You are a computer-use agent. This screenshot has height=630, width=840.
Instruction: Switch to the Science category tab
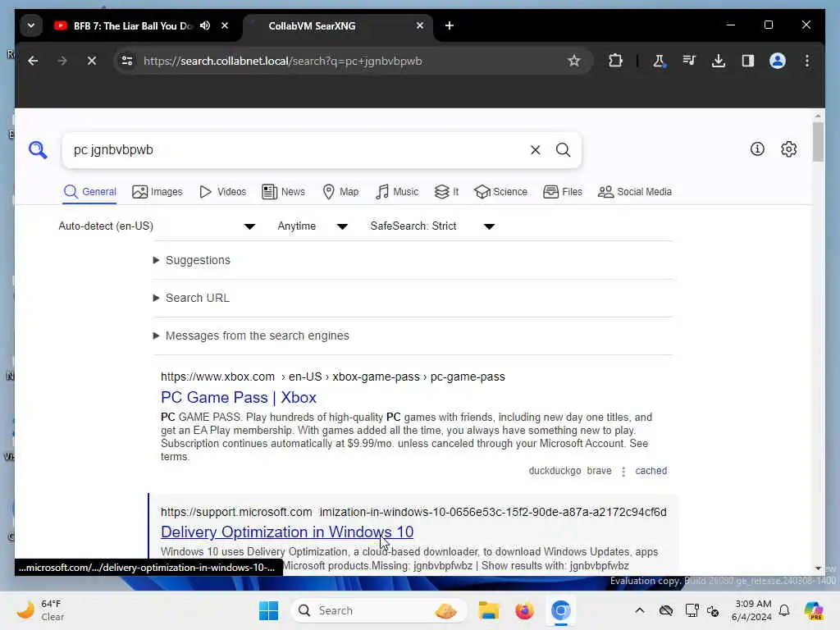click(500, 192)
